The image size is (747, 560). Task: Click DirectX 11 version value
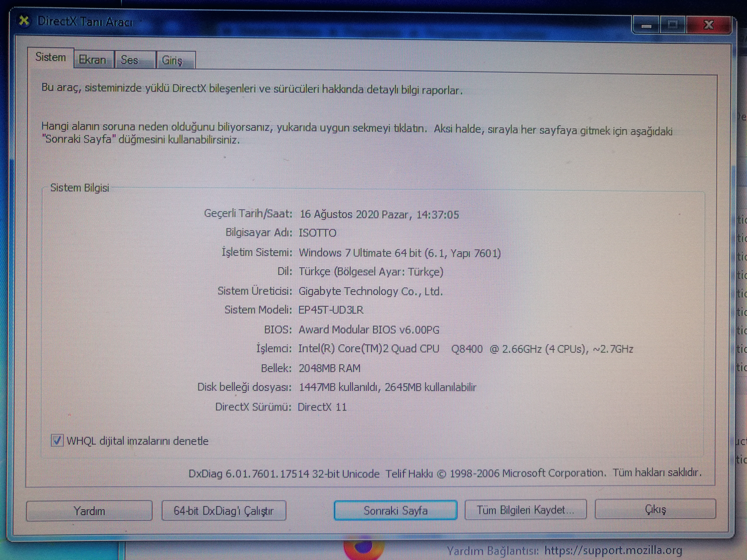click(x=322, y=407)
